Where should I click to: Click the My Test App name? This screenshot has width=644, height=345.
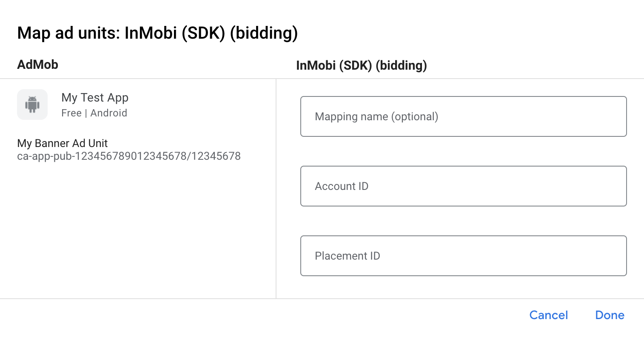[95, 98]
